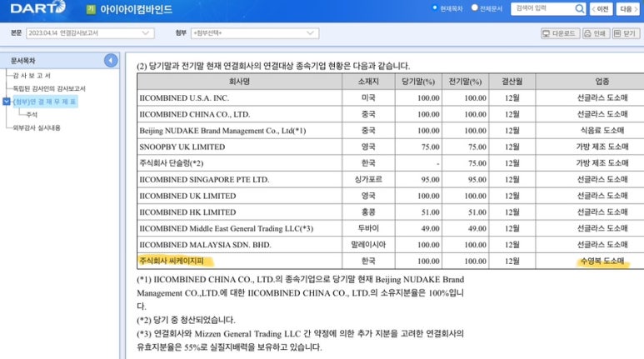Click the 전기말(%) column header
Screen dimensions: 644x359
tap(466, 82)
